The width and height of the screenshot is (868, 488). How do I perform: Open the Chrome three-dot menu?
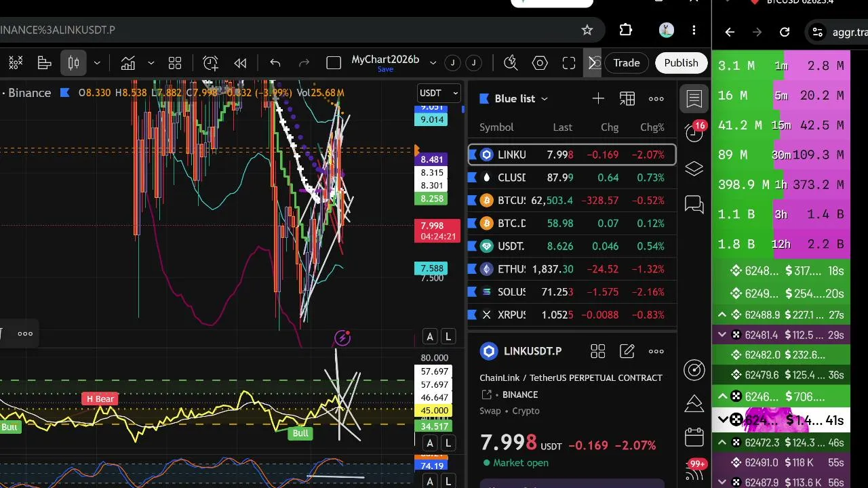pyautogui.click(x=694, y=30)
